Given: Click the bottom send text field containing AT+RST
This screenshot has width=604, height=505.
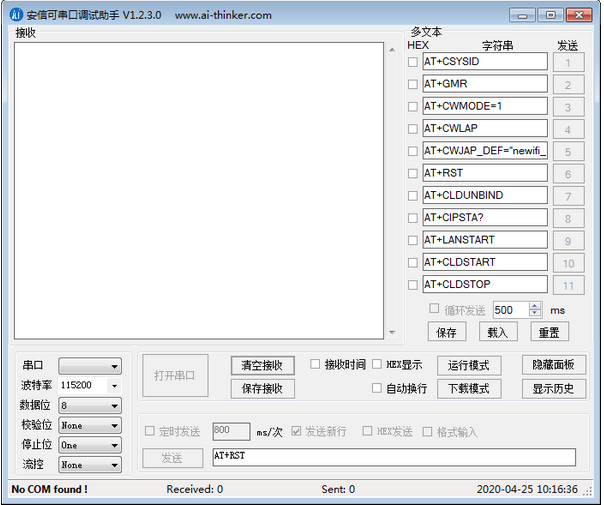Looking at the screenshot, I should pyautogui.click(x=394, y=457).
